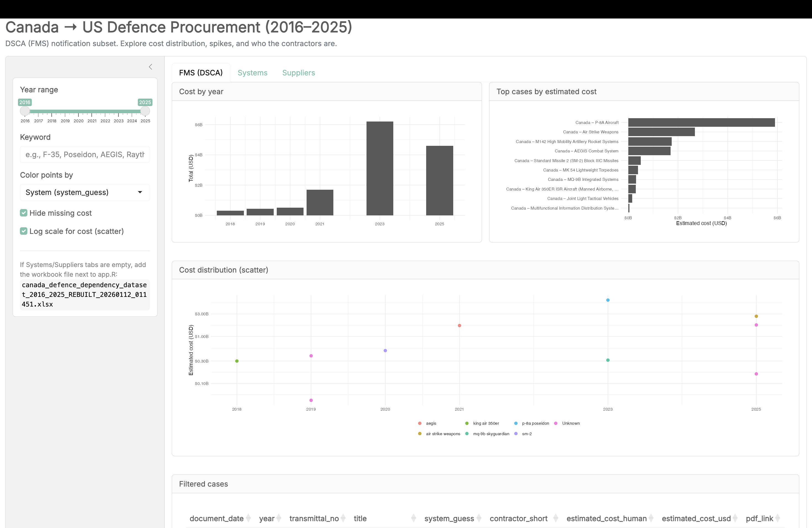Open the Suppliers tab

click(x=299, y=73)
